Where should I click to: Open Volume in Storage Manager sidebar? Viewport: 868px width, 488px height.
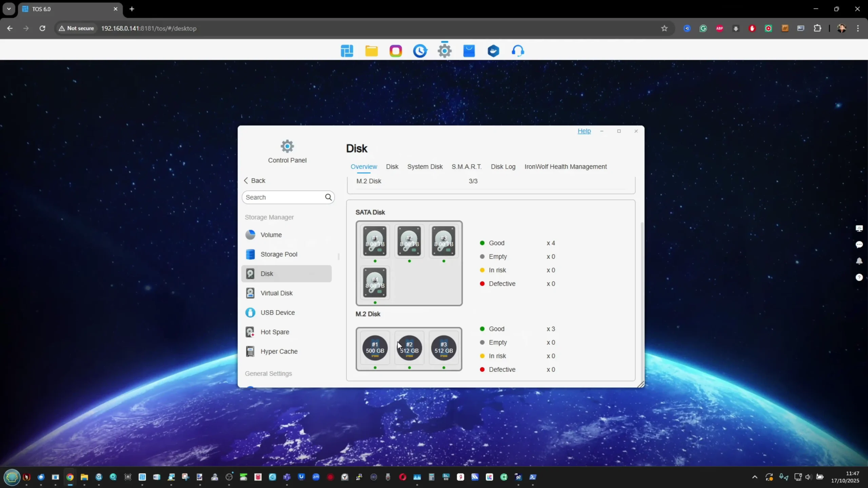271,235
